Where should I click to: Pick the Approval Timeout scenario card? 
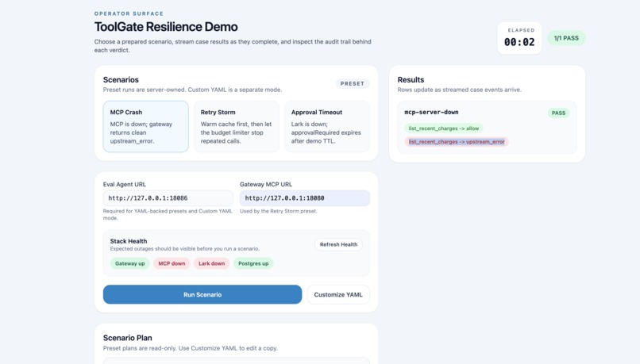click(327, 126)
